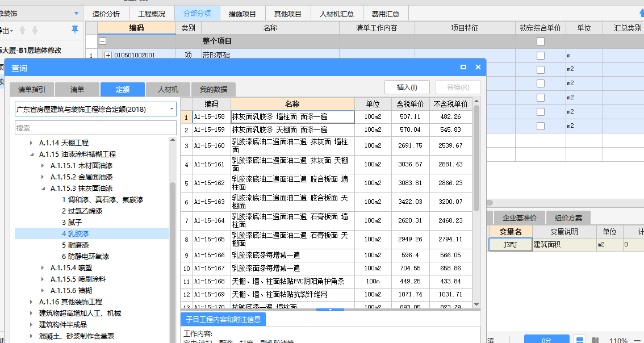The height and width of the screenshot is (343, 644).
Task: Open the 广东省房屋建筑与装饰工程综合定额(2018) dropdown
Action: [172, 109]
